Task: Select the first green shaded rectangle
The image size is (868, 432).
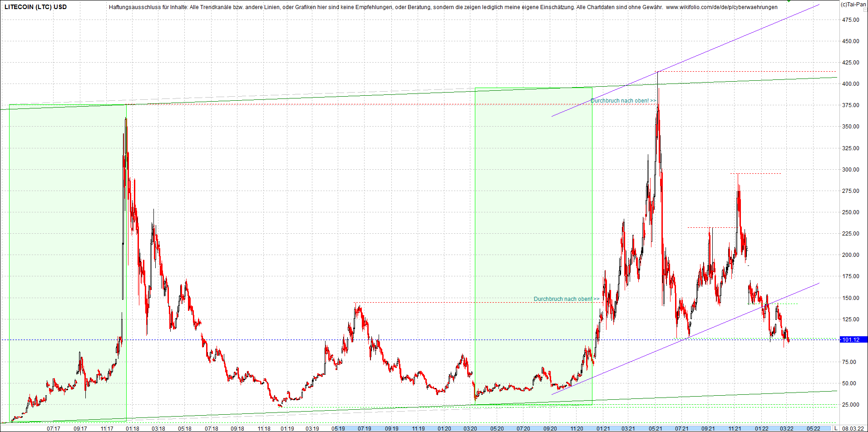Action: 68,263
